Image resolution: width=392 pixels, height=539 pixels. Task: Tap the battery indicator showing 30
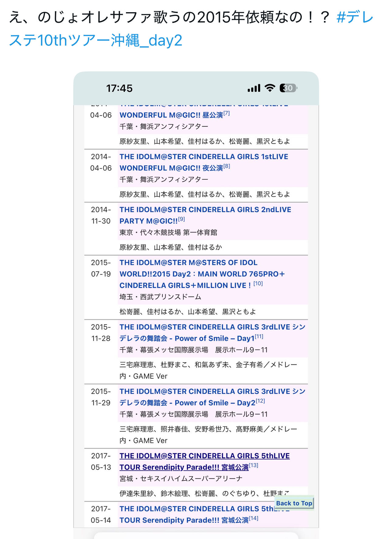click(288, 88)
